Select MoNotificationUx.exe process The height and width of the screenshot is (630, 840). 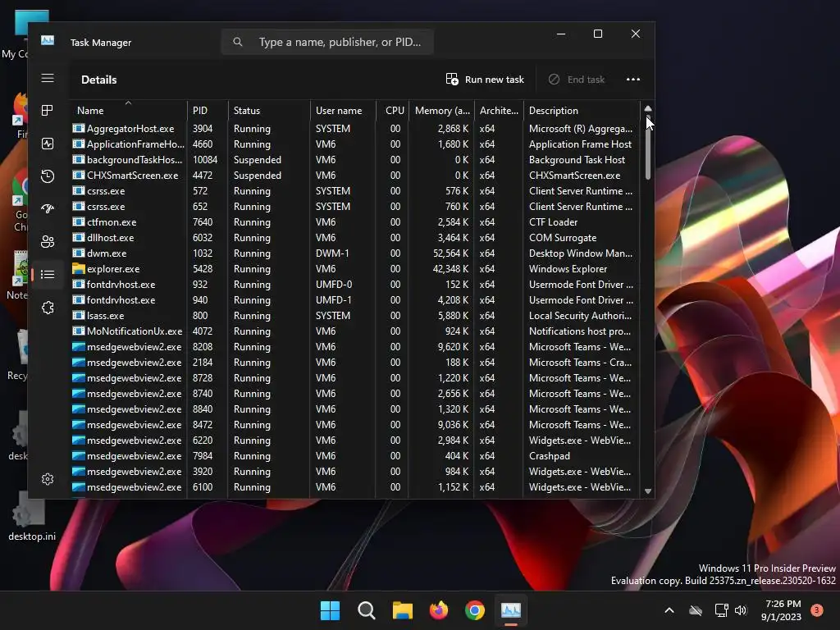[354, 331]
